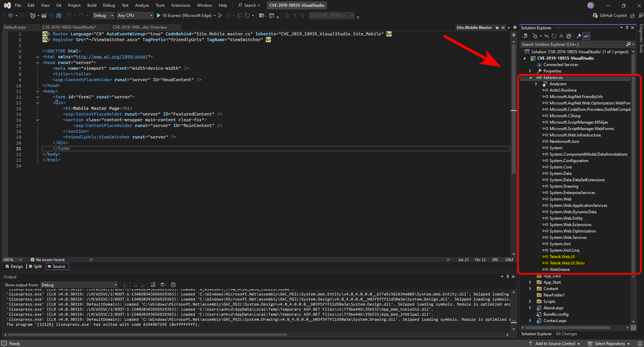Image resolution: width=644 pixels, height=347 pixels.
Task: Switch to the Default.aspx tab
Action: tap(15, 27)
